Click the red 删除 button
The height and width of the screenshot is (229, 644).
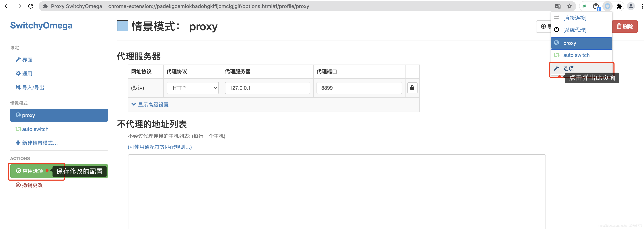(625, 26)
